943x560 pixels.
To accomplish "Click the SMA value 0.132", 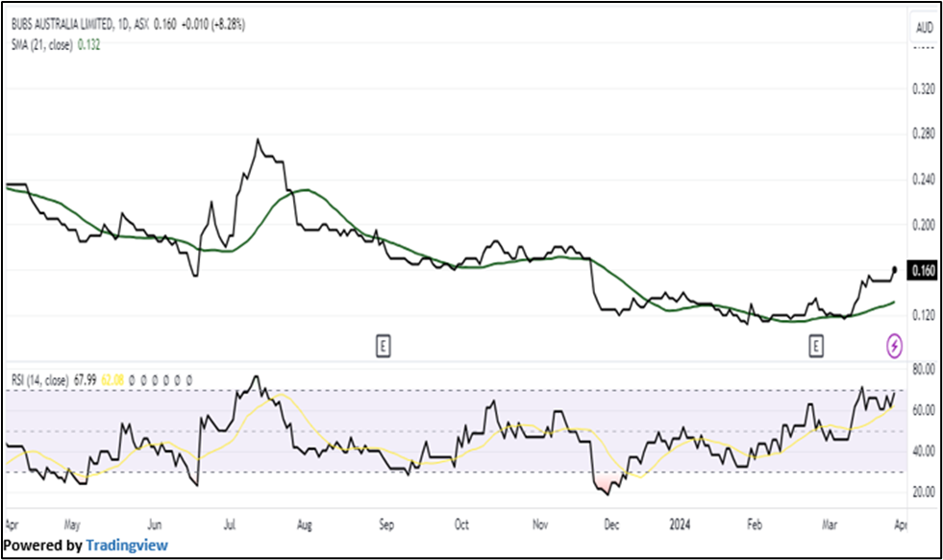I will [89, 45].
